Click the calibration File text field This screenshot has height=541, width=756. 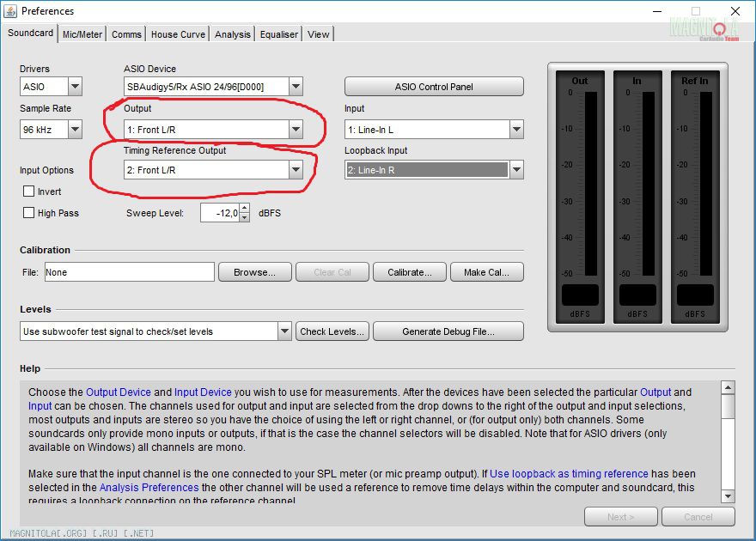tap(129, 272)
